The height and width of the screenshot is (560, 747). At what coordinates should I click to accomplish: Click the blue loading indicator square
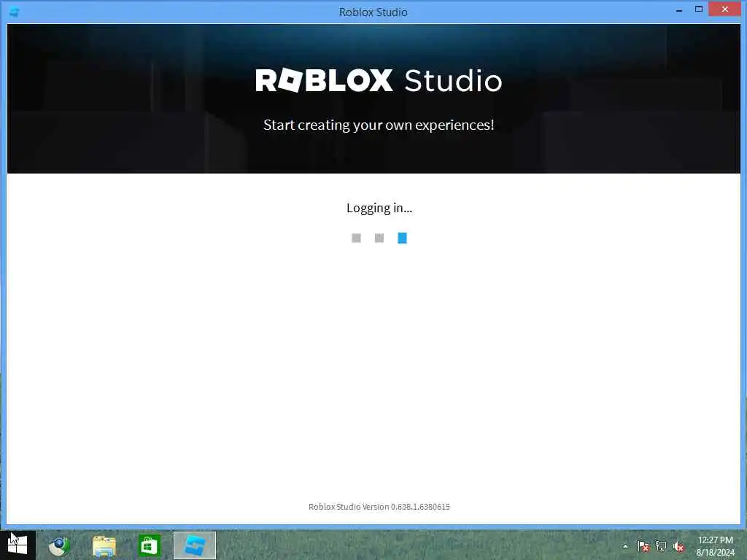402,238
